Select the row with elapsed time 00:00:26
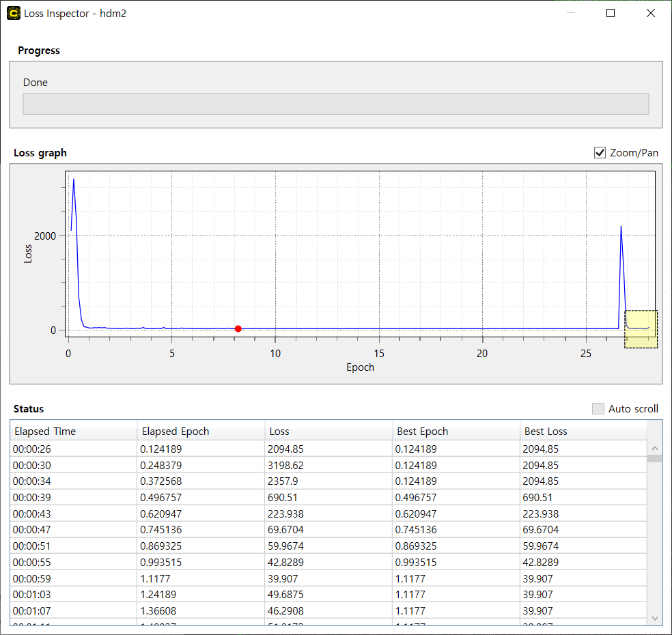 tap(73, 449)
